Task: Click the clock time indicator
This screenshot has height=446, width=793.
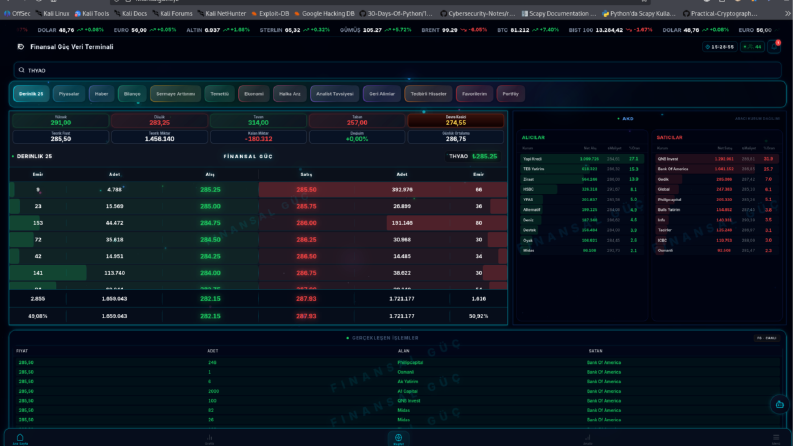Action: tap(720, 47)
